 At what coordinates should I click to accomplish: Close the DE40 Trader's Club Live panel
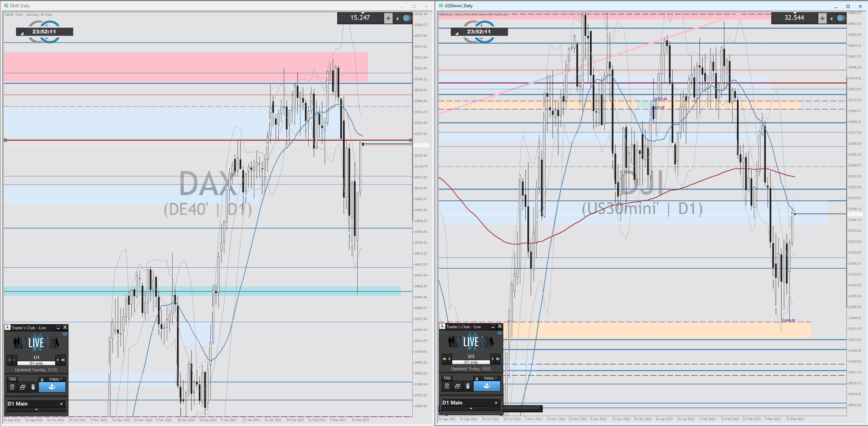coord(65,328)
